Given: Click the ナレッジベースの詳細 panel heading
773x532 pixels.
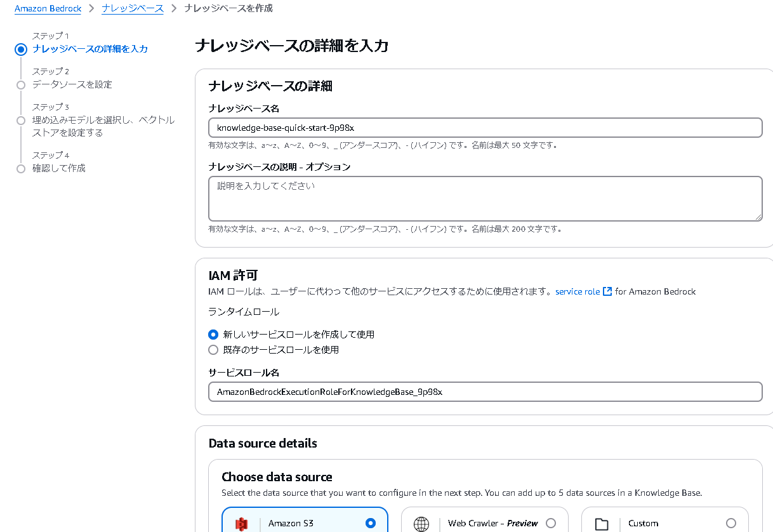Looking at the screenshot, I should coord(270,86).
